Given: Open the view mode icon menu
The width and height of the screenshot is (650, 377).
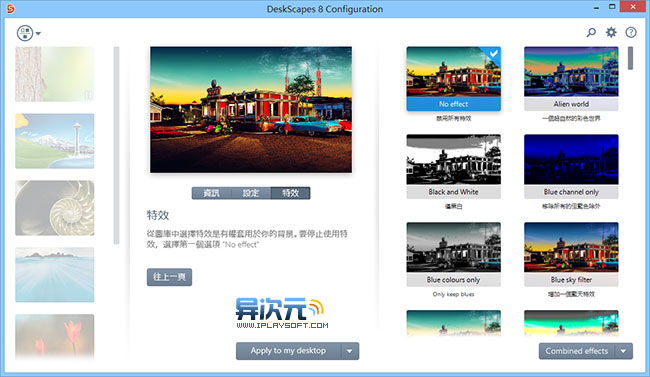Looking at the screenshot, I should pos(25,33).
